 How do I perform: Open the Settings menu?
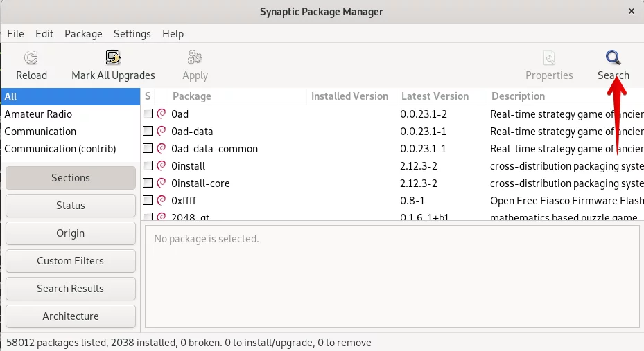[132, 34]
